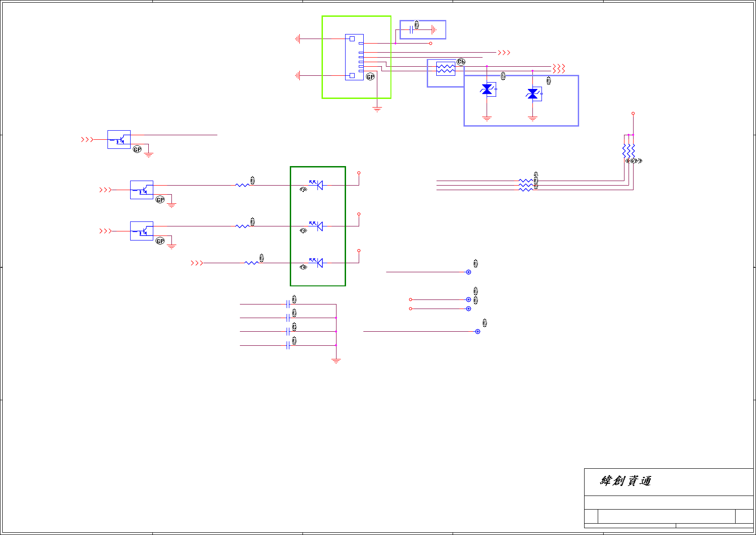Select the topmost transistor block
This screenshot has width=756, height=535.
click(x=119, y=139)
